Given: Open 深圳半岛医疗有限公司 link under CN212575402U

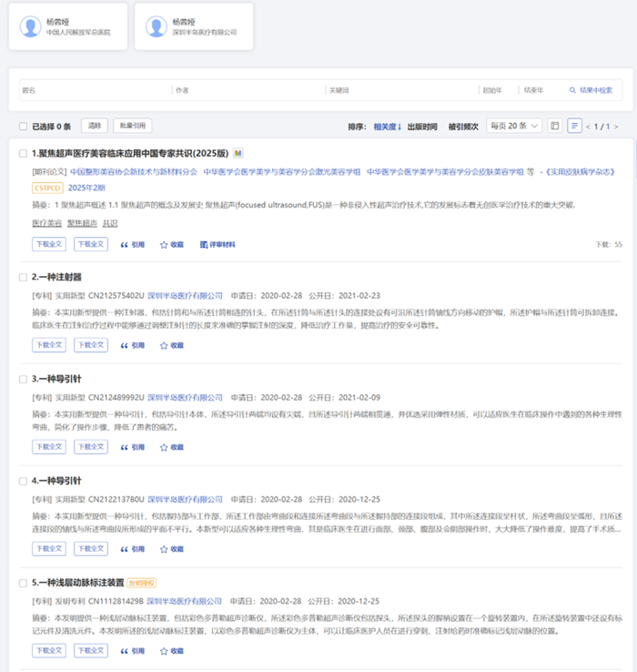Looking at the screenshot, I should tap(185, 296).
